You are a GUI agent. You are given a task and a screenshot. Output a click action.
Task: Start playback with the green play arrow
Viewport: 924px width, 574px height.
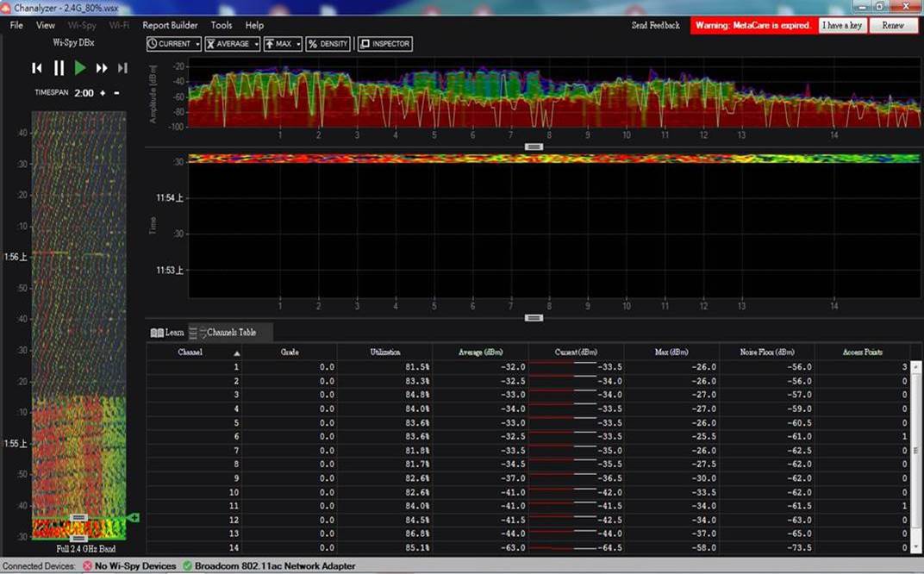(x=80, y=68)
